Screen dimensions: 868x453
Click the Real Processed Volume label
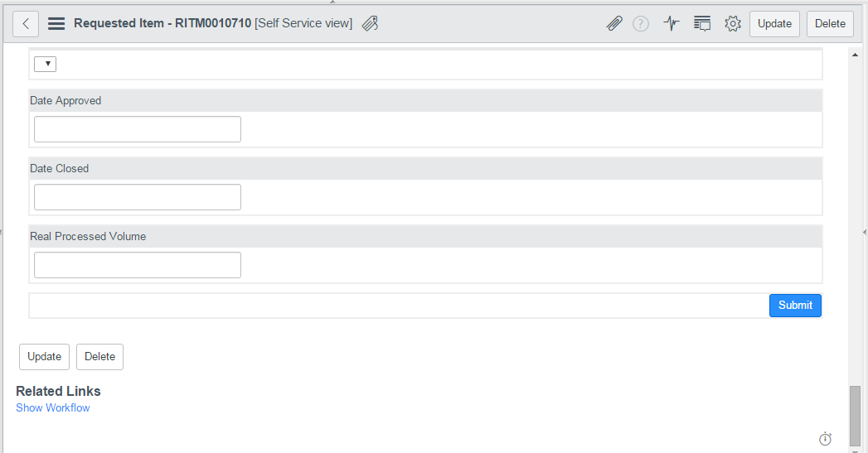88,237
